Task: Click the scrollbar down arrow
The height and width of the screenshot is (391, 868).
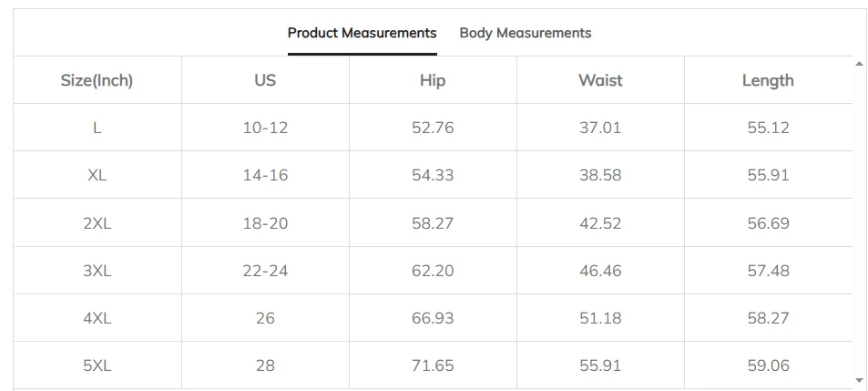Action: click(859, 379)
